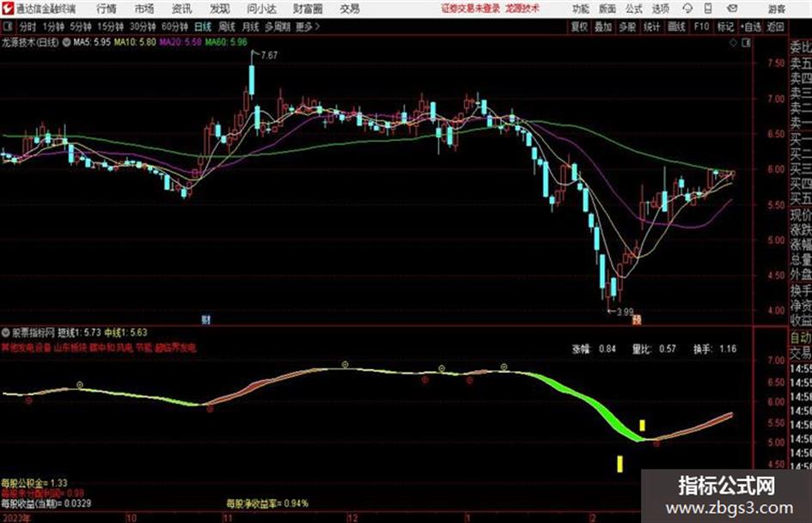Select the 日线 period tab
This screenshot has width=812, height=523.
coord(203,27)
